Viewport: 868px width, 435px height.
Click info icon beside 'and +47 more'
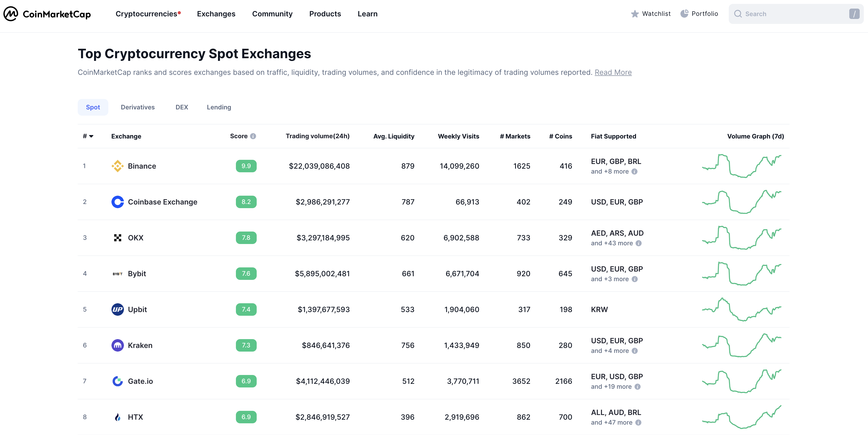pyautogui.click(x=638, y=423)
